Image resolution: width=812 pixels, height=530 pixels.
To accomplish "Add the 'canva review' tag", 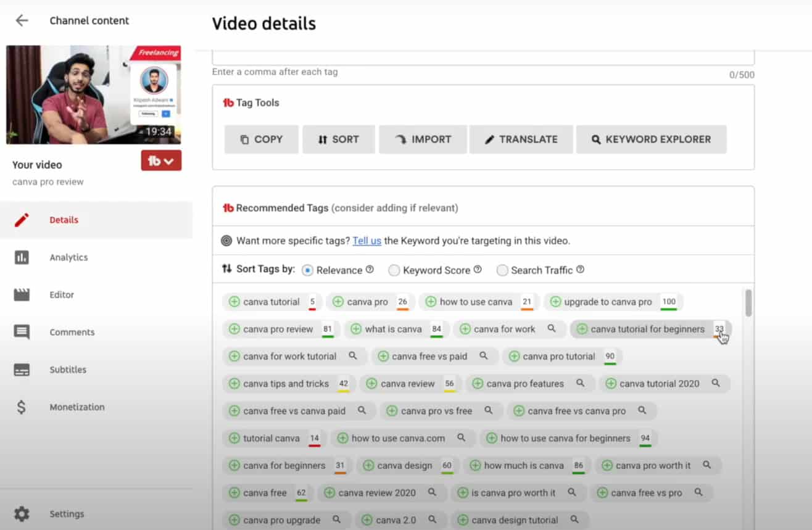I will (x=371, y=384).
